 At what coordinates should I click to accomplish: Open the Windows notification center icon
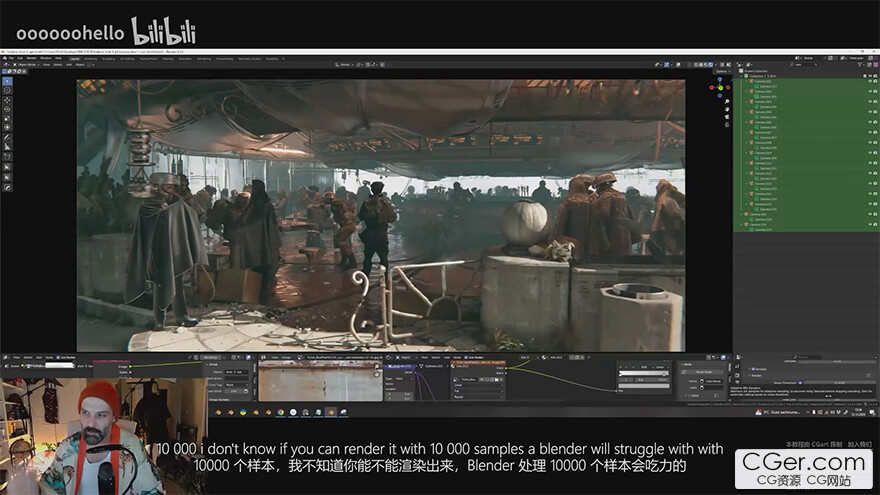tap(872, 412)
